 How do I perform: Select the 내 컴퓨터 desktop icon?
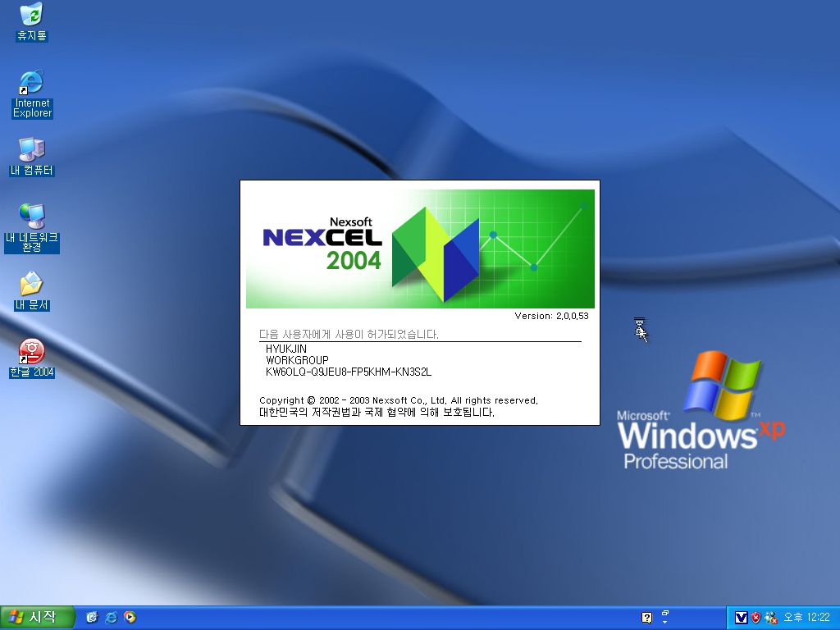point(32,157)
